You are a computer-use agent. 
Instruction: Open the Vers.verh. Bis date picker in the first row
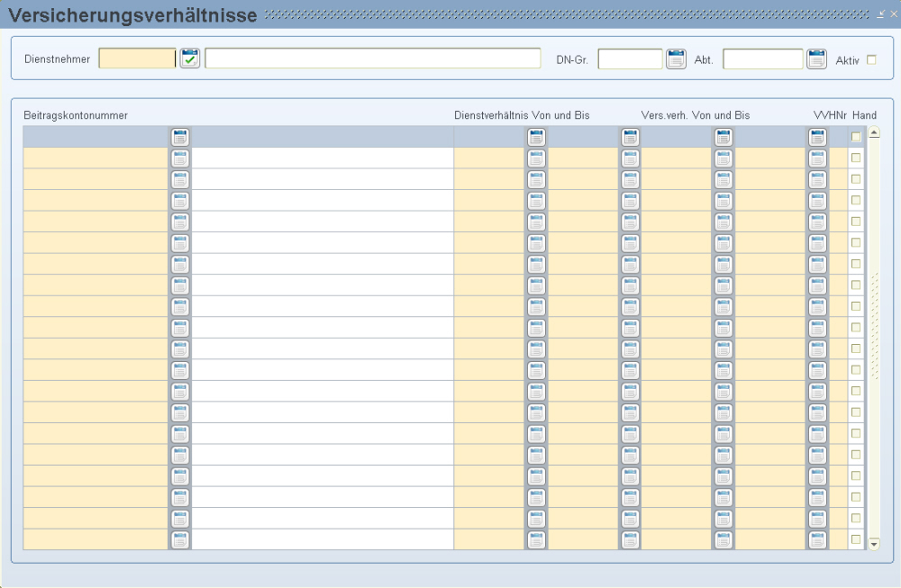724,137
